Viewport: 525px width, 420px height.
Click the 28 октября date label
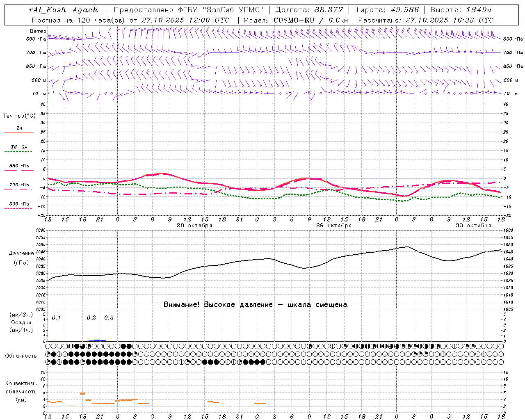point(194,226)
